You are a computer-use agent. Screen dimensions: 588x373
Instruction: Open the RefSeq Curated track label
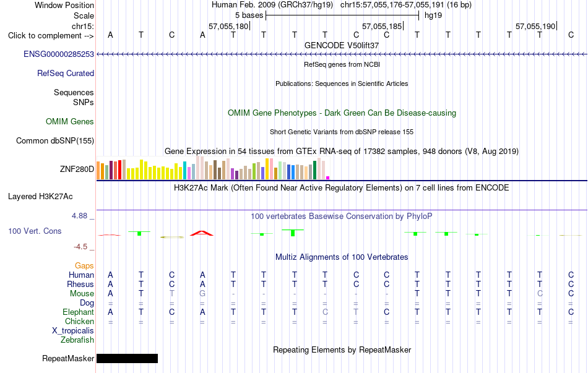pyautogui.click(x=65, y=73)
